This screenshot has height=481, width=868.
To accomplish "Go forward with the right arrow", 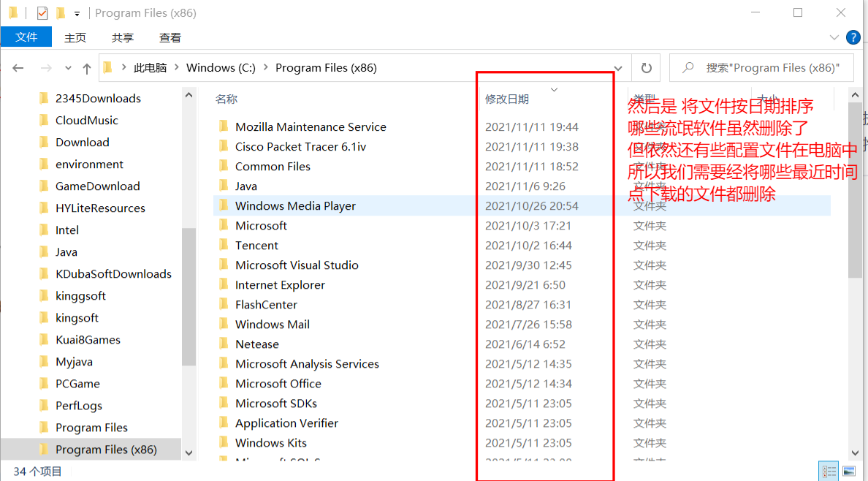I will point(46,68).
